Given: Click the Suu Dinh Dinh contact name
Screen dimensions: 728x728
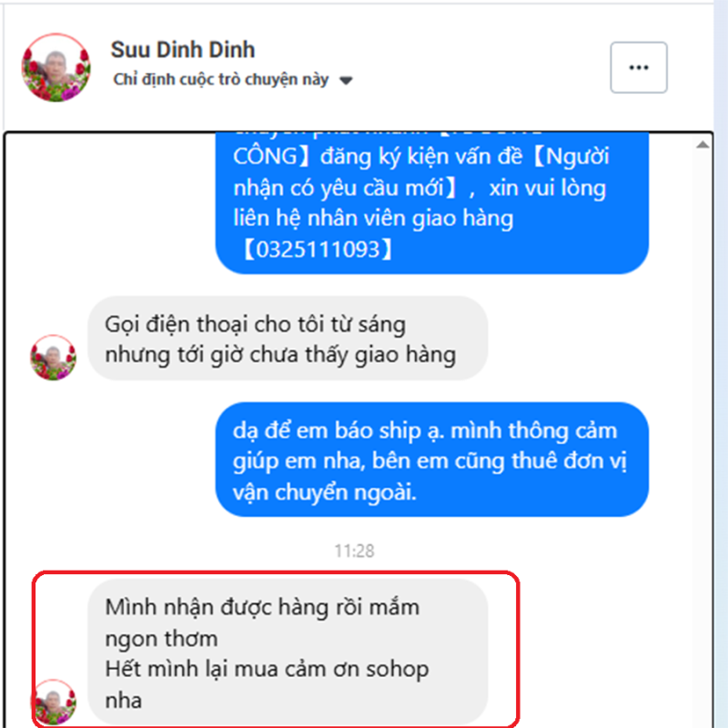Looking at the screenshot, I should 183,50.
